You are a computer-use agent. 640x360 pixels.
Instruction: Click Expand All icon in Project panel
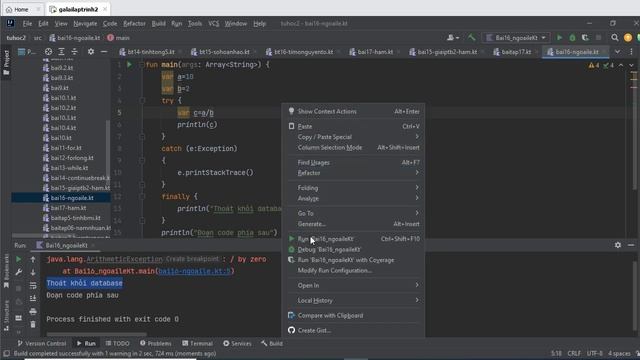pyautogui.click(x=61, y=52)
